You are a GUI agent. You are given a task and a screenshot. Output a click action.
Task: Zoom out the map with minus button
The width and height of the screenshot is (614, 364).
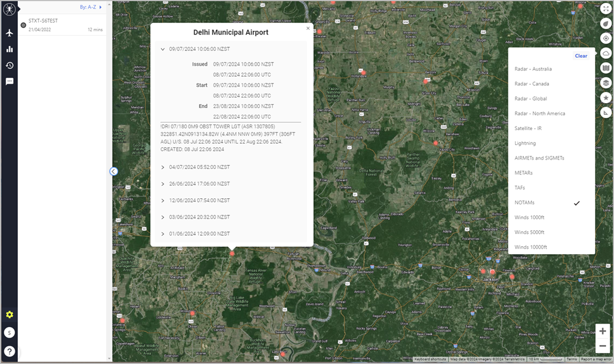pyautogui.click(x=603, y=346)
